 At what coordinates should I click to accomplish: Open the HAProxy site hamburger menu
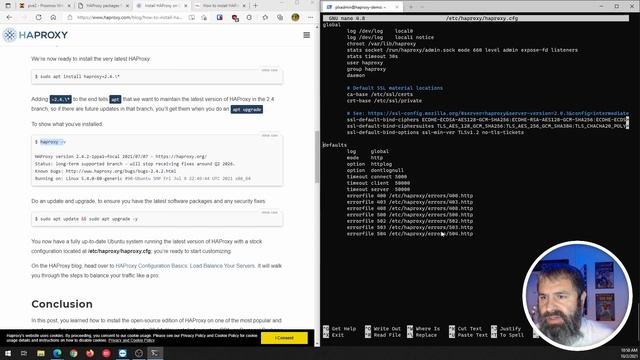tap(307, 35)
